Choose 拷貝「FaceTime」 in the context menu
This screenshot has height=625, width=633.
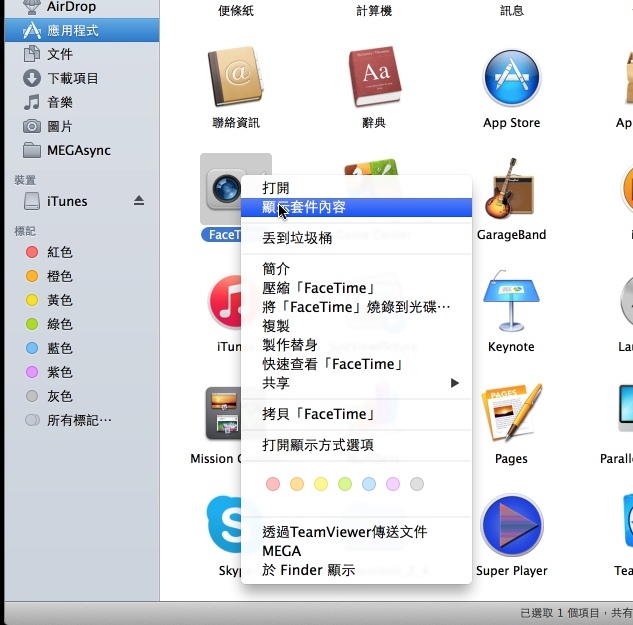coord(356,414)
